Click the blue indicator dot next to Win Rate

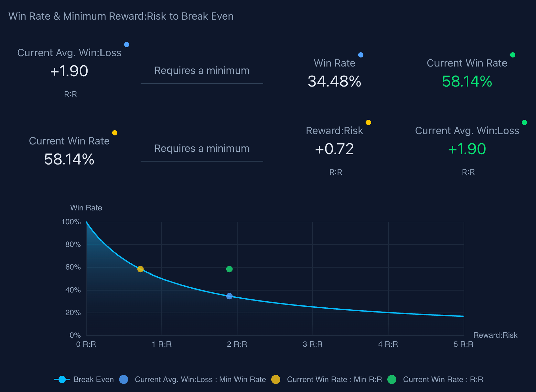point(361,55)
